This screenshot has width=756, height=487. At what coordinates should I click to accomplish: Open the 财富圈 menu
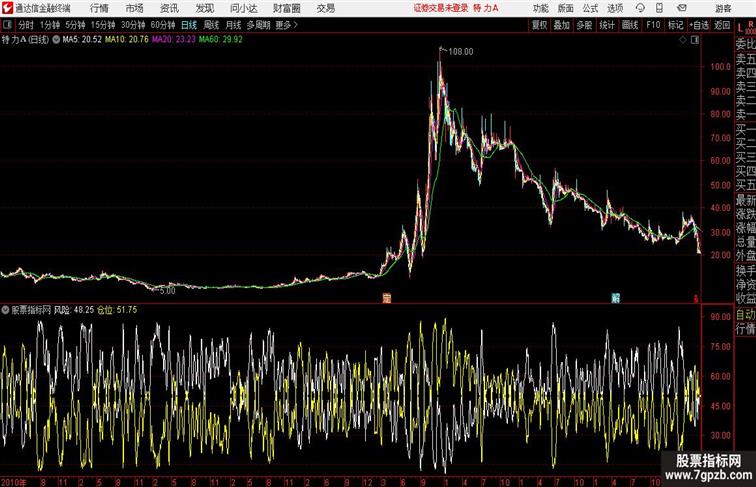coord(286,8)
